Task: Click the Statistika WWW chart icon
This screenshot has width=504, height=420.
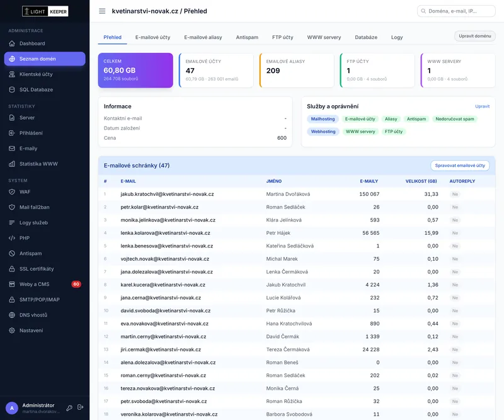Action: point(12,164)
